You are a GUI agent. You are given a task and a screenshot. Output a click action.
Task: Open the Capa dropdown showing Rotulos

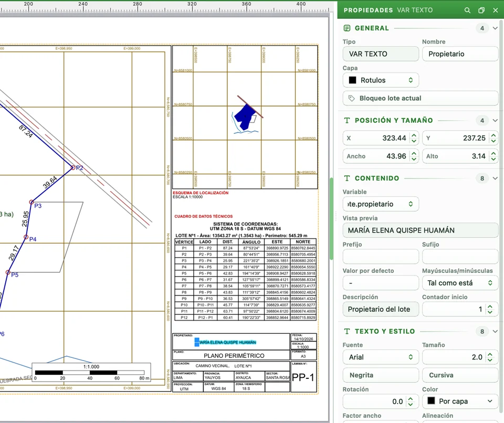coord(381,80)
